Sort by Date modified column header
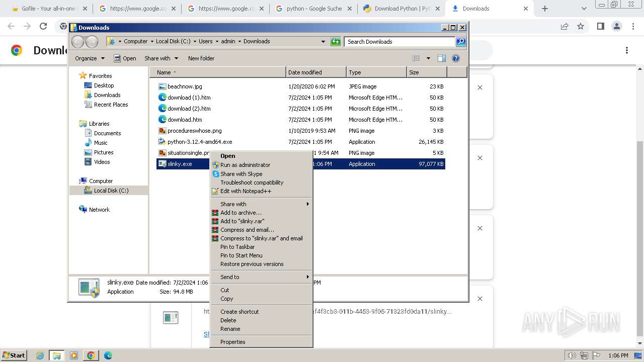This screenshot has height=362, width=644. point(316,72)
